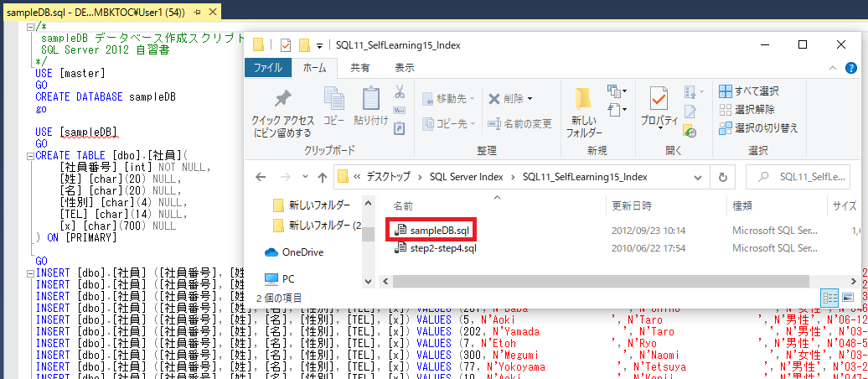
Task: Click the scissors Cut icon
Action: (x=399, y=91)
